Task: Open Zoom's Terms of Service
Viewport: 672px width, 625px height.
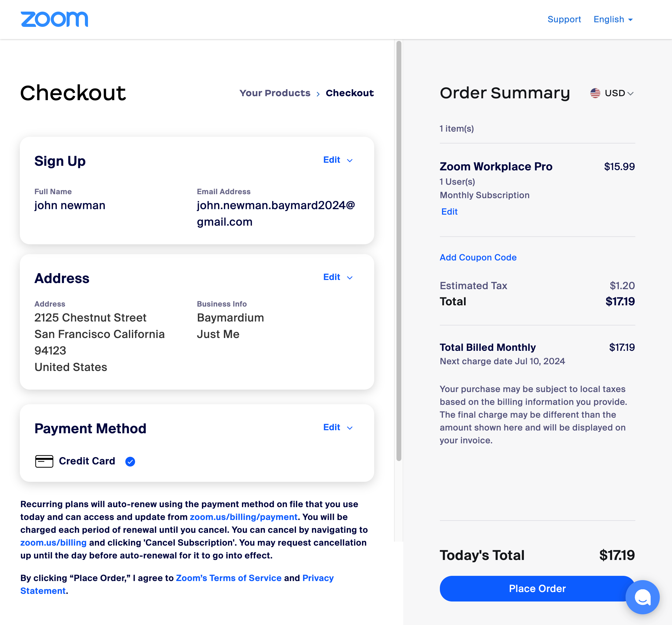Action: pos(228,578)
